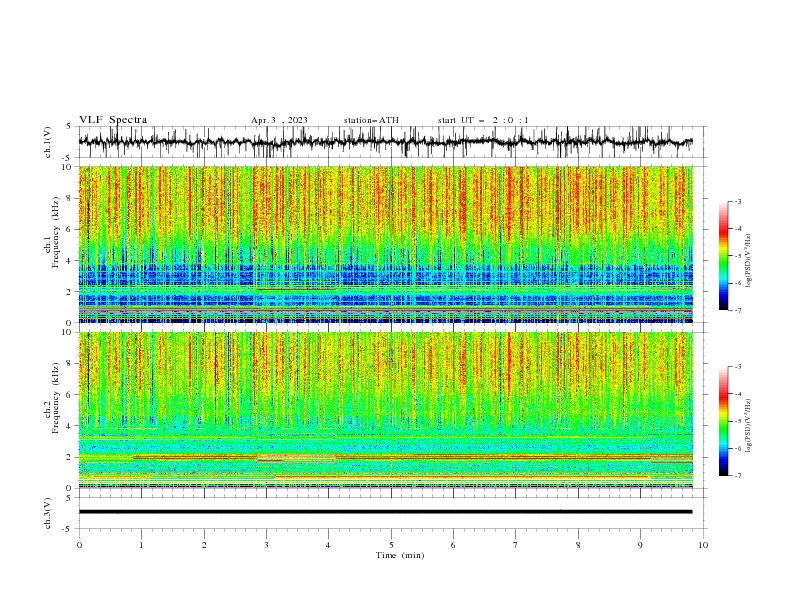Click the time axis tick label '10'
This screenshot has width=792, height=612.
point(703,545)
